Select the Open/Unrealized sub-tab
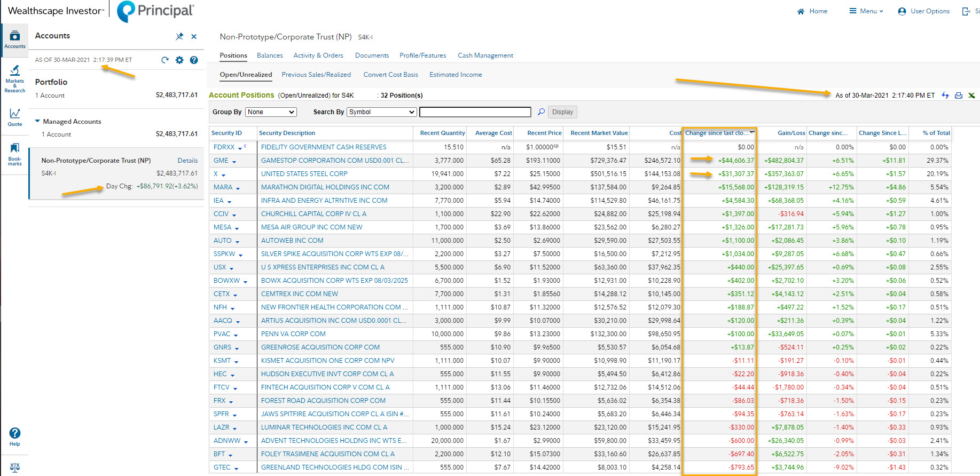Viewport: 980px width, 476px height. click(246, 75)
